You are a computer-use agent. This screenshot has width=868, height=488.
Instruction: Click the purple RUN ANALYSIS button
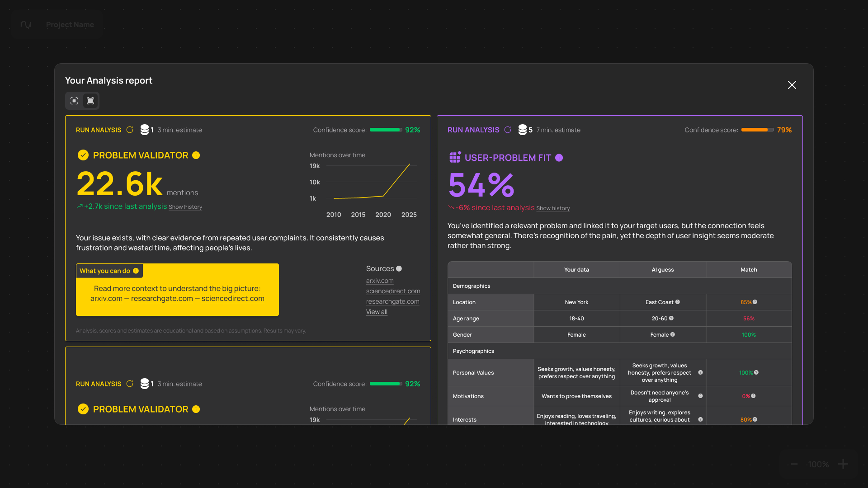coord(473,130)
